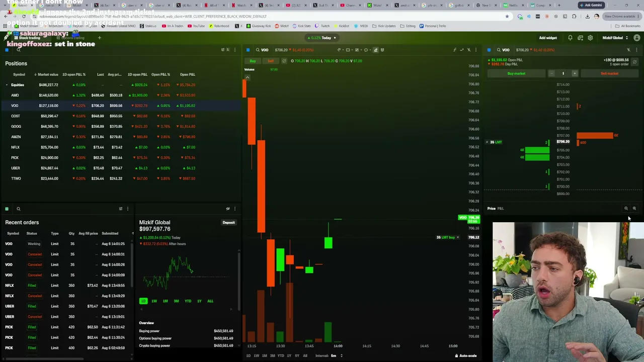This screenshot has height=362, width=644.
Task: Search in the Recent orders widget
Action: [19, 209]
